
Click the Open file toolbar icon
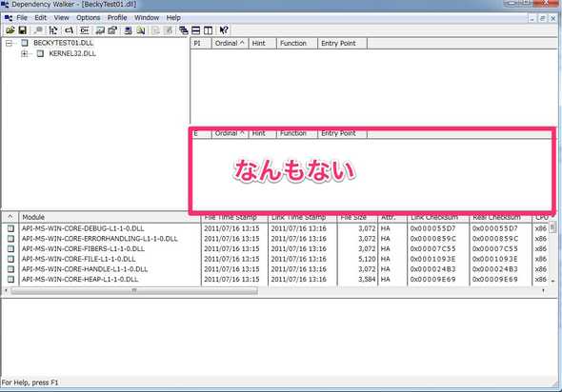tap(10, 30)
